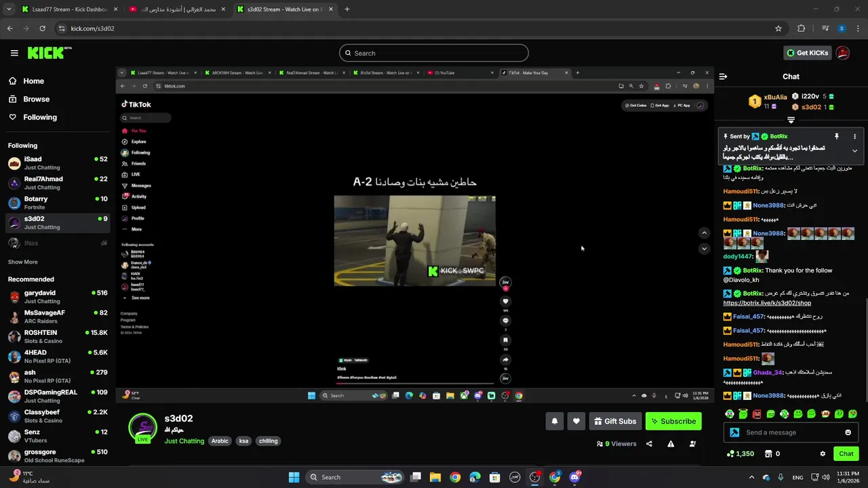Open the Windows Start menu
This screenshot has width=868, height=488.
[x=294, y=477]
